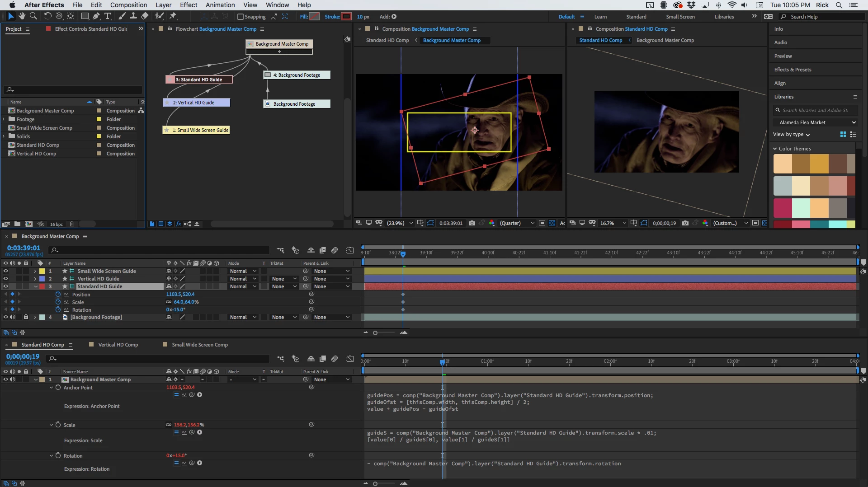The width and height of the screenshot is (868, 487).
Task: Switch Libraries panel to grid view
Action: pyautogui.click(x=843, y=134)
